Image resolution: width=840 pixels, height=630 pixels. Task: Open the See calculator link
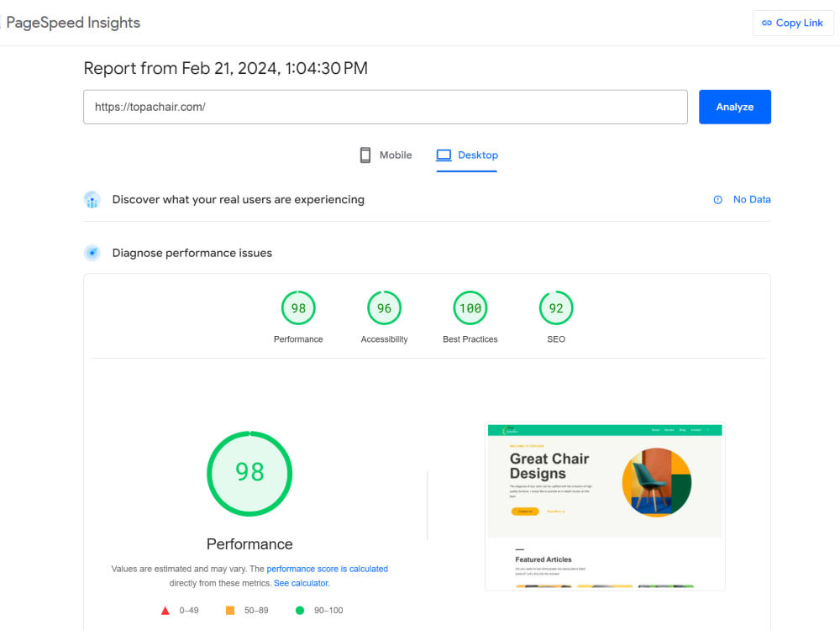302,583
